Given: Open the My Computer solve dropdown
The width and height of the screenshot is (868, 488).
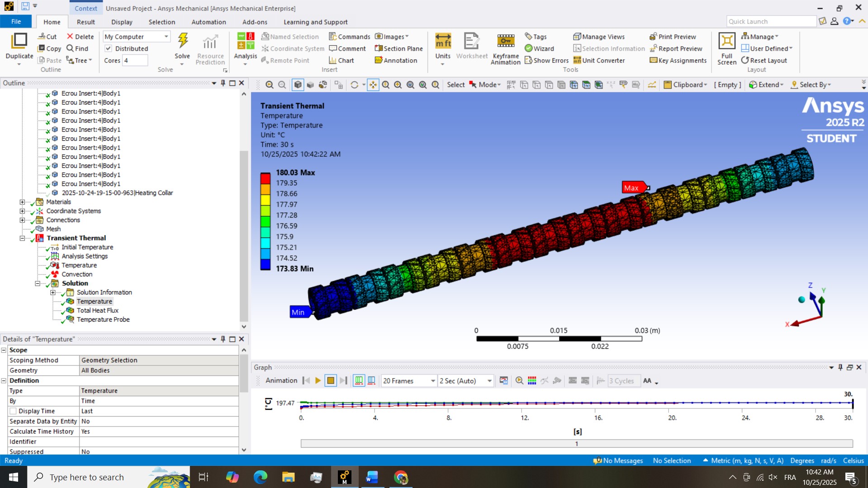Looking at the screenshot, I should [x=166, y=37].
